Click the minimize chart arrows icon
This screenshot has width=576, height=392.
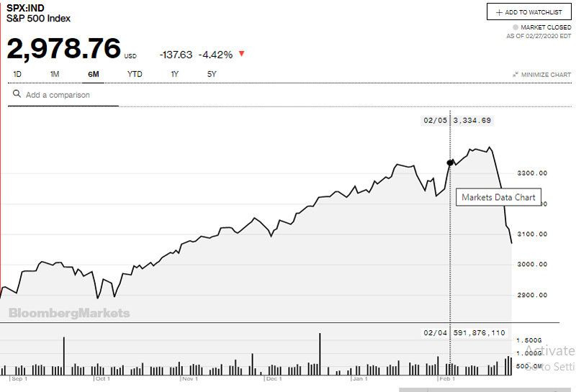pos(516,74)
